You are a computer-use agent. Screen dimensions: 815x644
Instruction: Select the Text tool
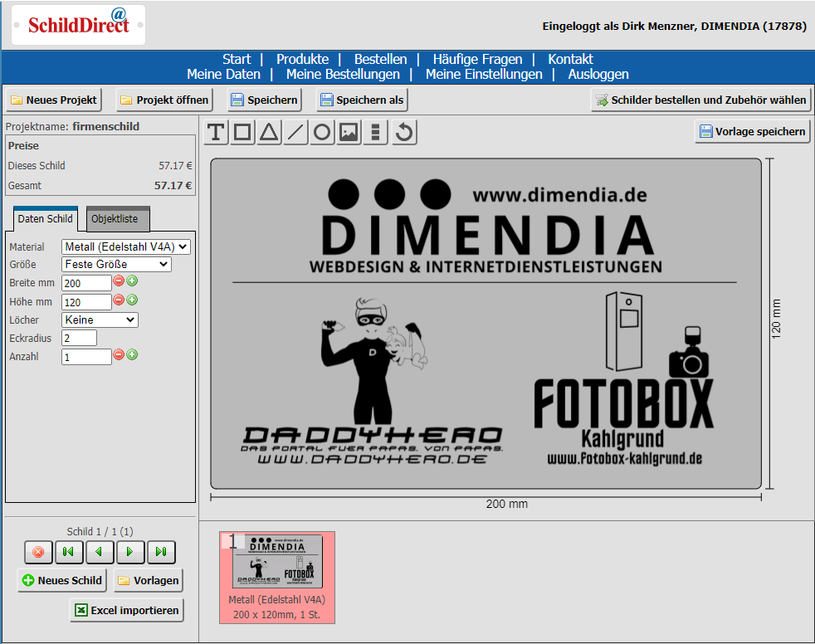pos(216,132)
